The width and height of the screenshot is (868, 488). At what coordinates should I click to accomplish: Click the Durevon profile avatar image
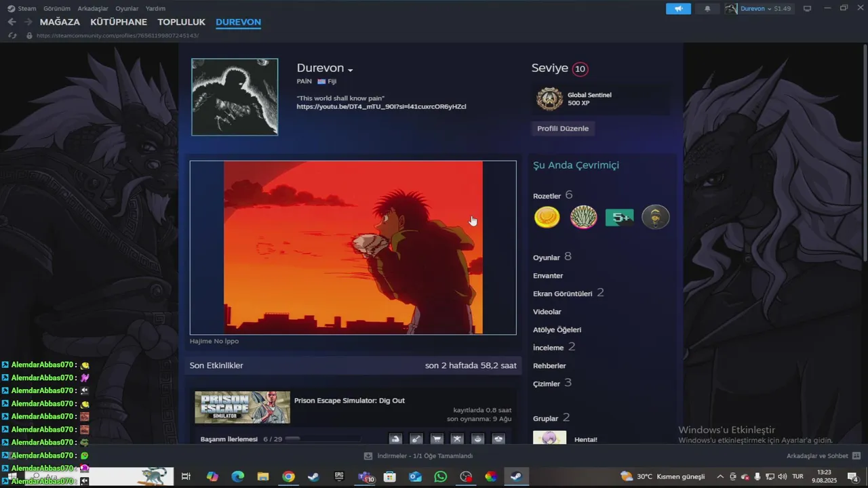[x=235, y=97]
